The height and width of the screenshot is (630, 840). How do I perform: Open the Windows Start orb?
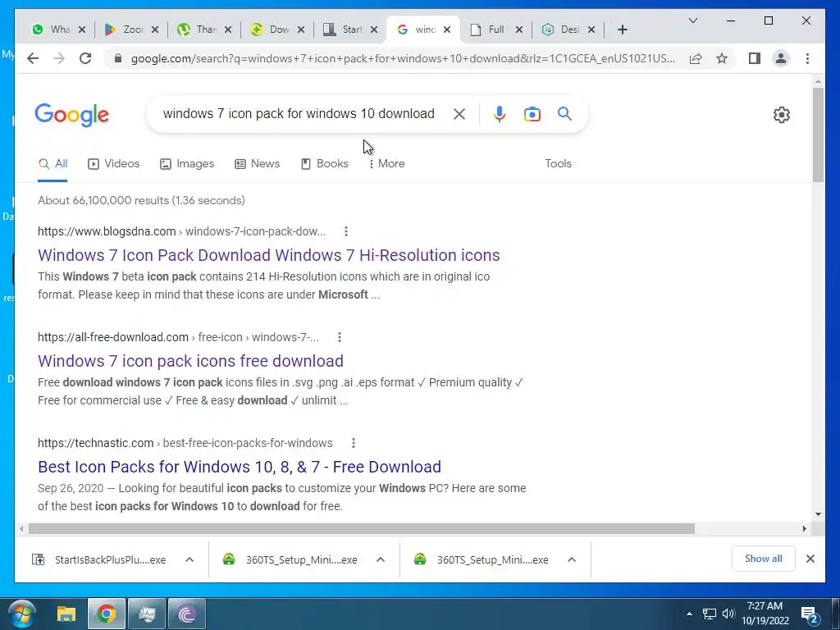(x=22, y=614)
